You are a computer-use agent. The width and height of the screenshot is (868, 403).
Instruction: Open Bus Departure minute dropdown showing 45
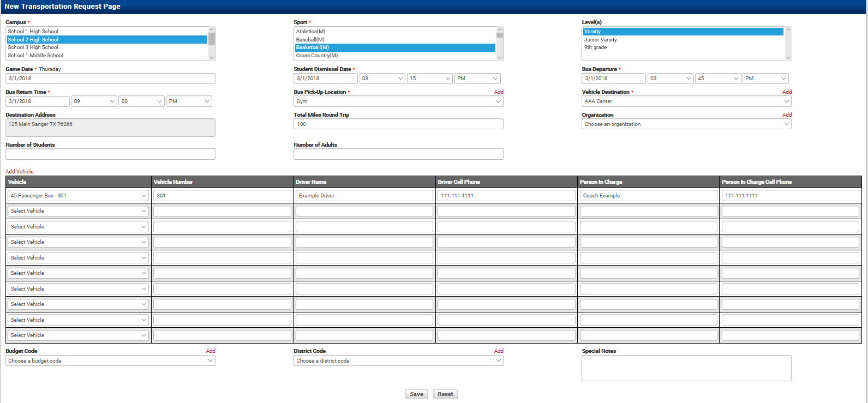point(718,79)
